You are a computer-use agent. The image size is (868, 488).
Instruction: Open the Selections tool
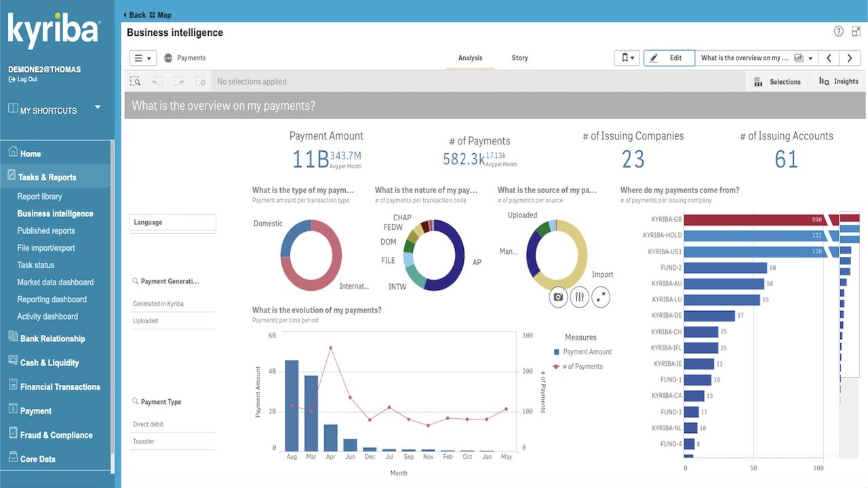point(778,81)
